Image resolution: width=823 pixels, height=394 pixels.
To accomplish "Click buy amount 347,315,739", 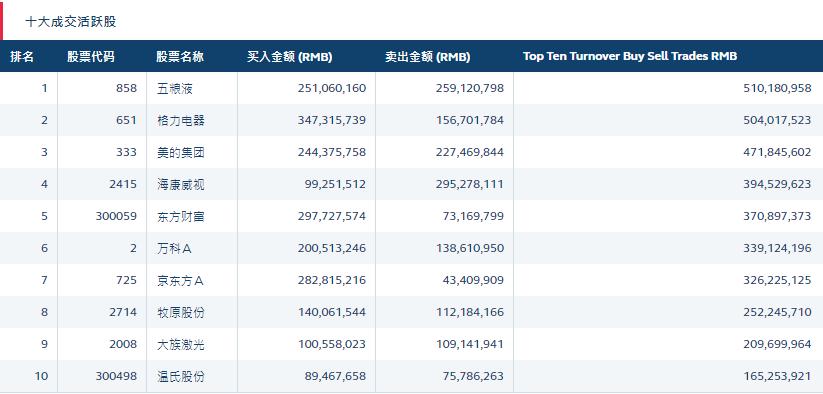I will (x=332, y=120).
